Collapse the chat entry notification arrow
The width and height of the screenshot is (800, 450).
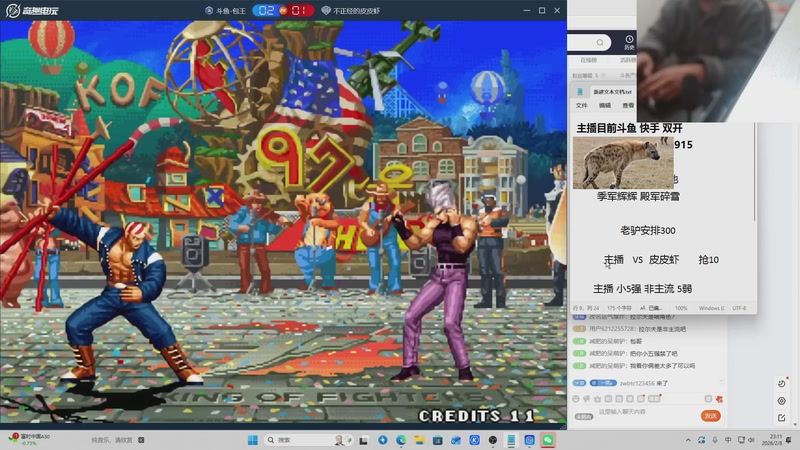click(721, 381)
